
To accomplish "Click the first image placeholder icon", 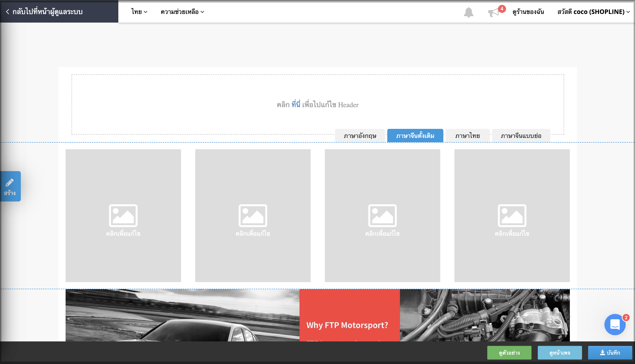I will (123, 215).
